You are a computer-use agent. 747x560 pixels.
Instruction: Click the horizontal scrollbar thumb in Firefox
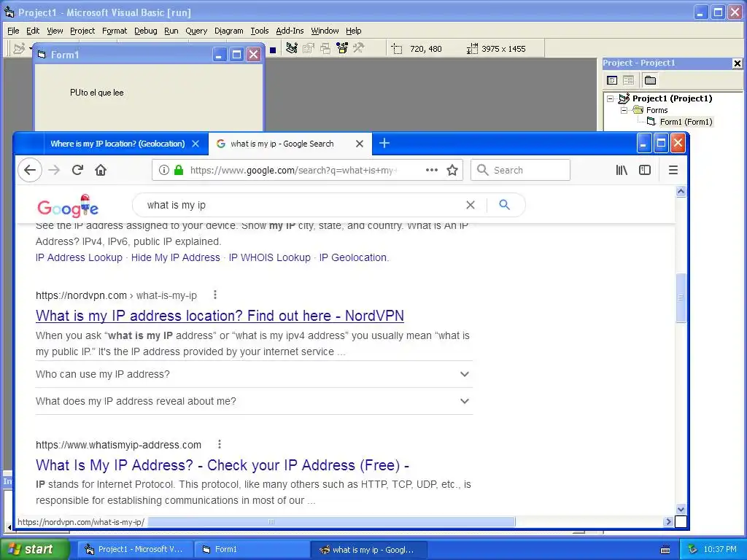coord(332,521)
